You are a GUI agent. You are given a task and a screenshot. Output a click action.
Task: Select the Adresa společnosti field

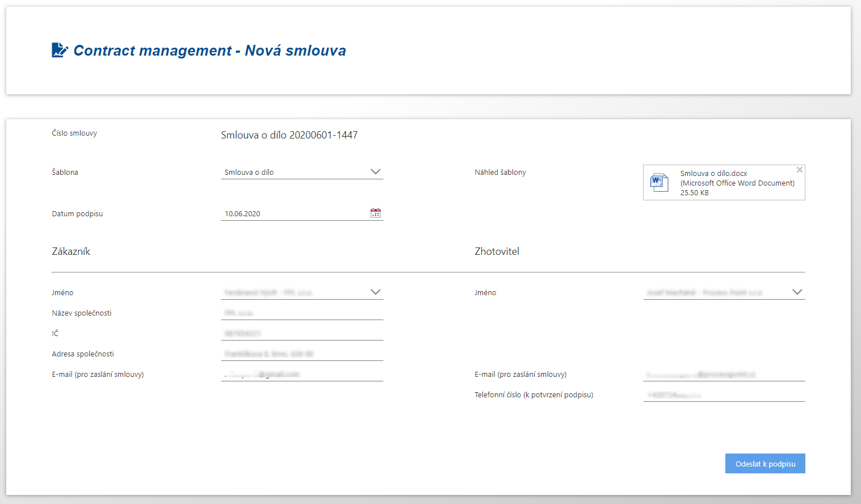[x=302, y=354]
